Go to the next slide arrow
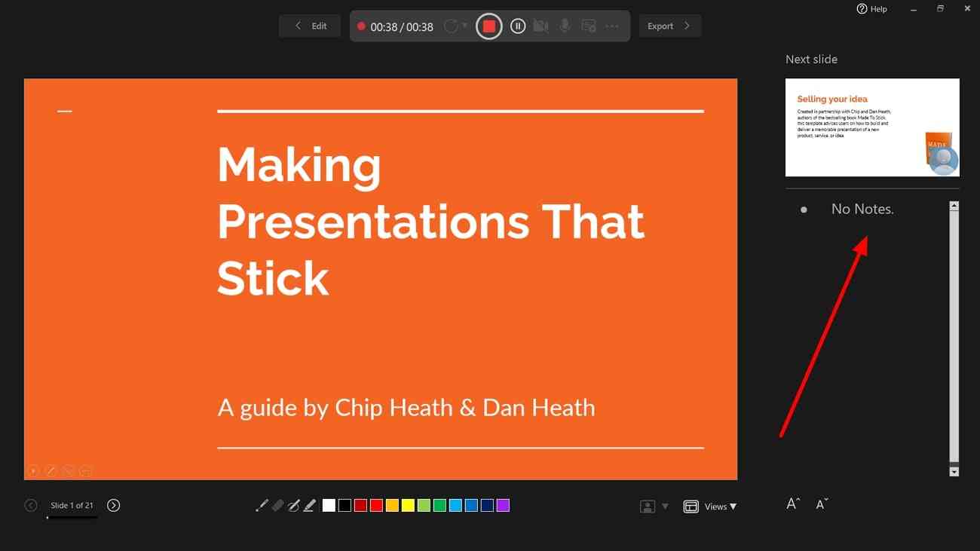Image resolution: width=980 pixels, height=551 pixels. (x=113, y=505)
